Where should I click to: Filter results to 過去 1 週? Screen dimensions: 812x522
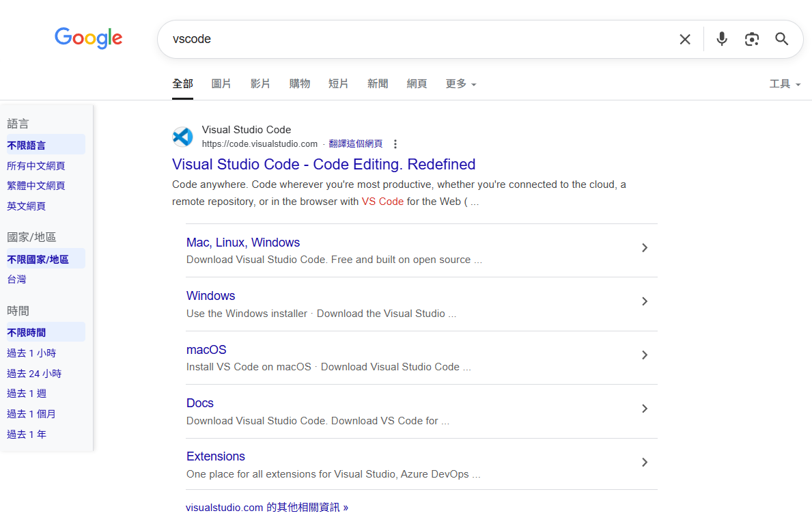pyautogui.click(x=27, y=394)
